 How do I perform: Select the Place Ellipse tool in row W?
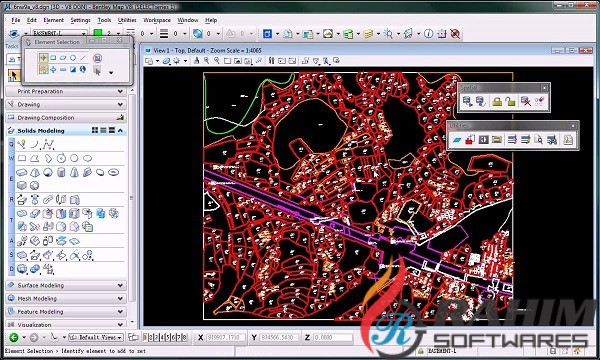[87, 158]
